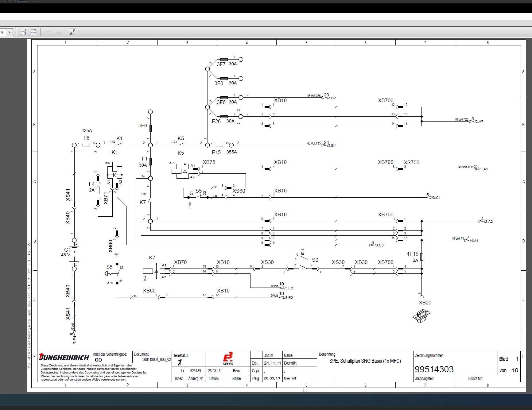This screenshot has width=532, height=410.
Task: Click the S2 switch label
Action: [x=315, y=260]
